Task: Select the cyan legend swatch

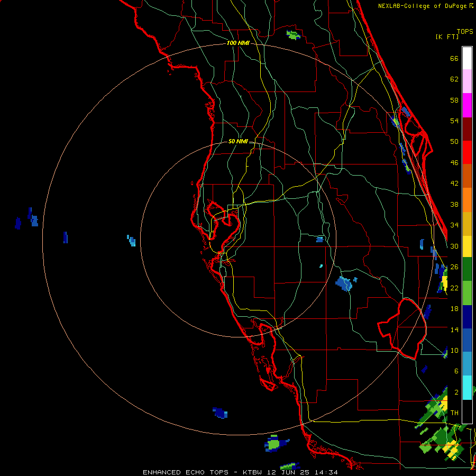Action: 467,388
